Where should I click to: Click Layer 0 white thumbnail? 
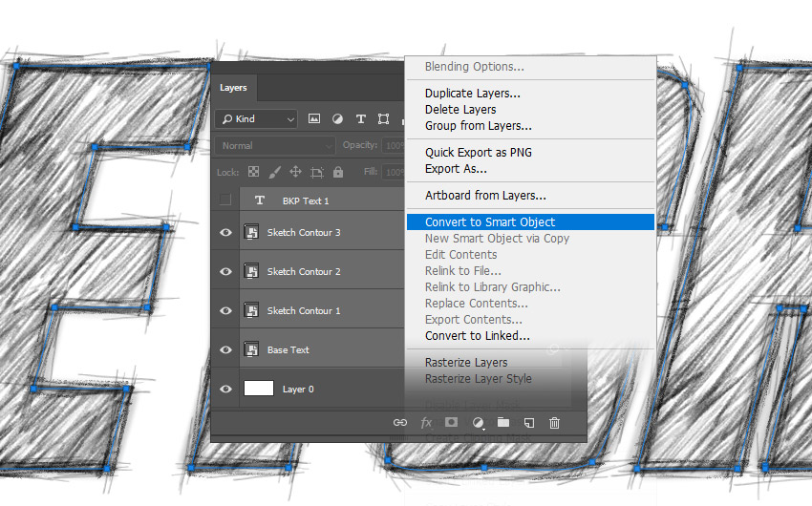(259, 389)
